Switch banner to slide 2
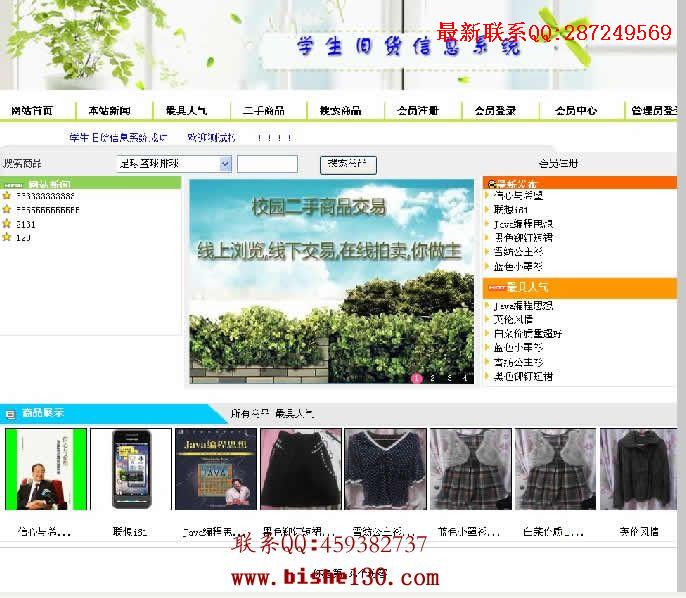The image size is (686, 598). [x=432, y=378]
